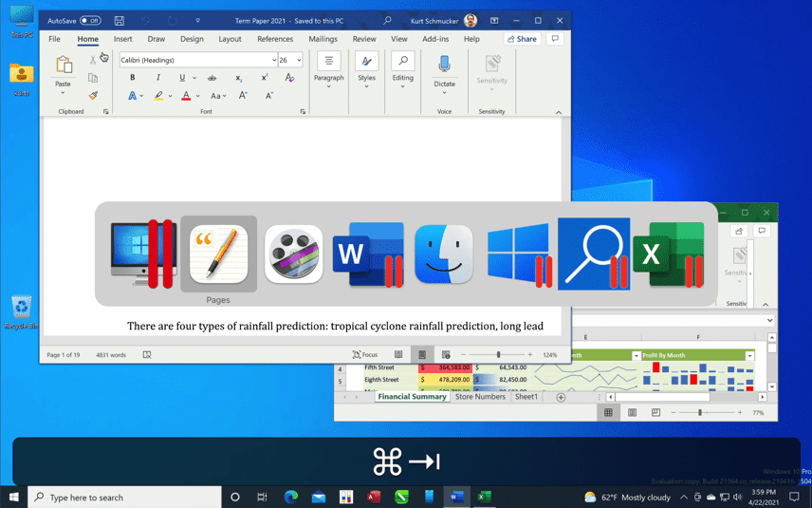Open the font size dropdown

[x=299, y=60]
